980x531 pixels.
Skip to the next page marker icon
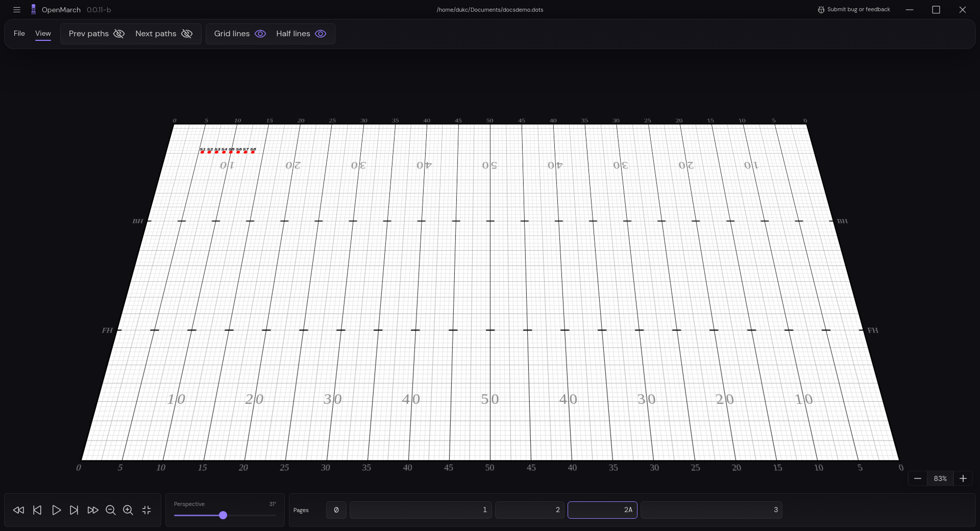74,510
